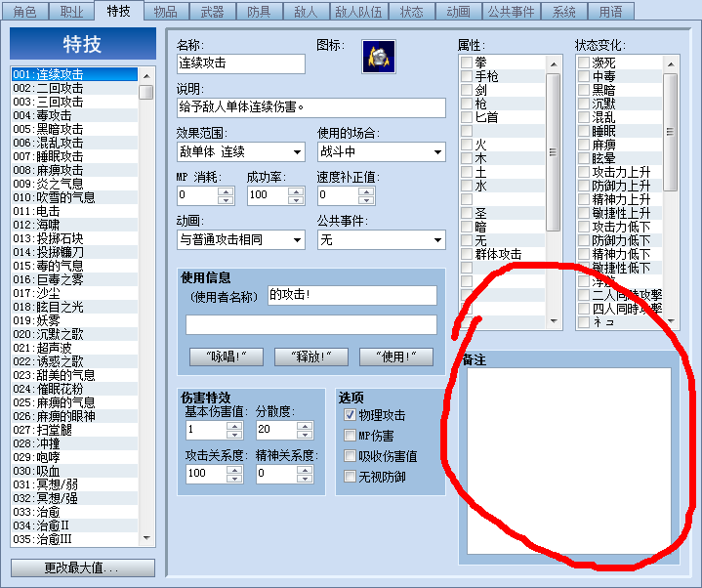Click the 属性 list scrollbar thumb
This screenshot has height=588, width=702.
[x=554, y=152]
